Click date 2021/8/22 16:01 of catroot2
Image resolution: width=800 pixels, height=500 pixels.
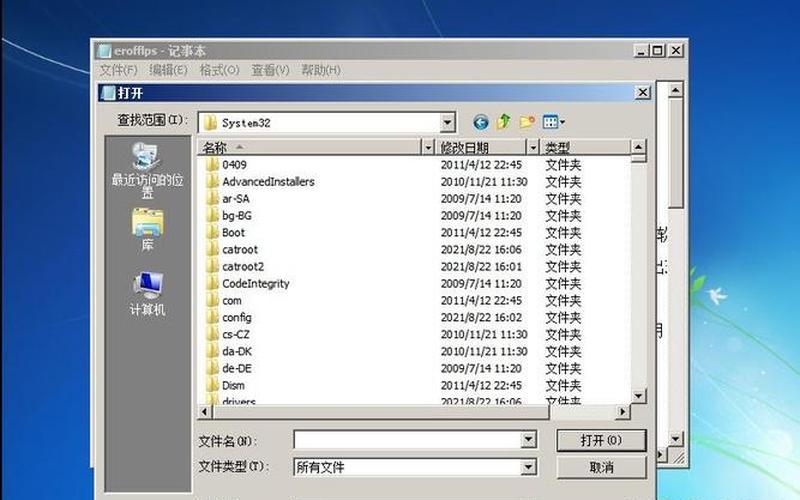click(481, 266)
